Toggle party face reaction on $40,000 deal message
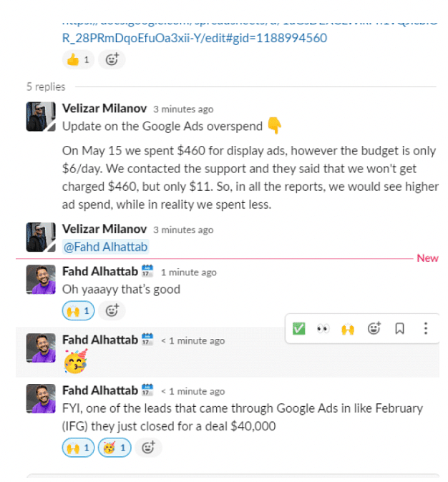 (x=115, y=448)
